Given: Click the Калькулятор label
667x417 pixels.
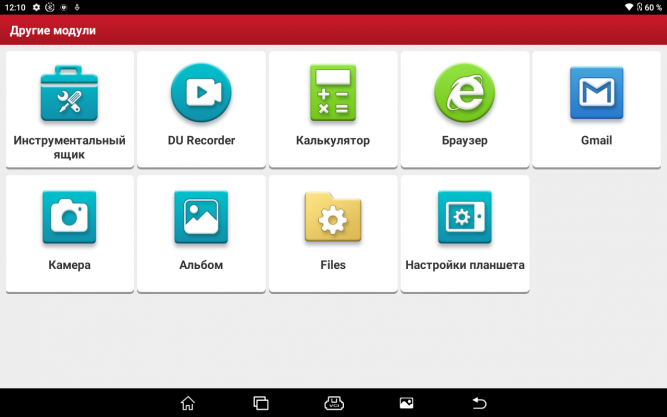Looking at the screenshot, I should (333, 140).
